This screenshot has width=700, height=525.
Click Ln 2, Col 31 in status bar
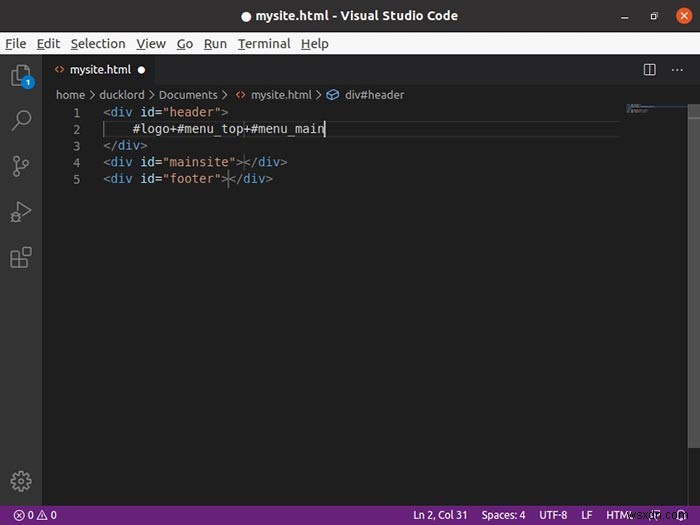pyautogui.click(x=440, y=515)
